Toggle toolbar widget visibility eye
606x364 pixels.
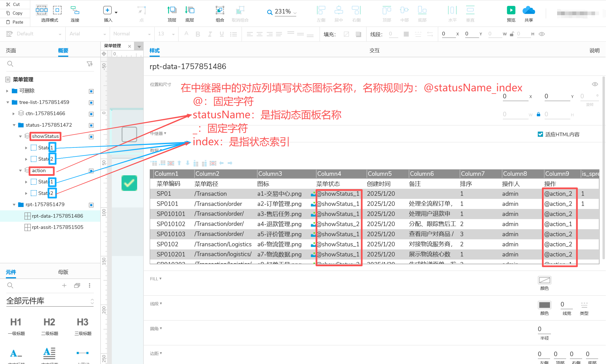[542, 34]
